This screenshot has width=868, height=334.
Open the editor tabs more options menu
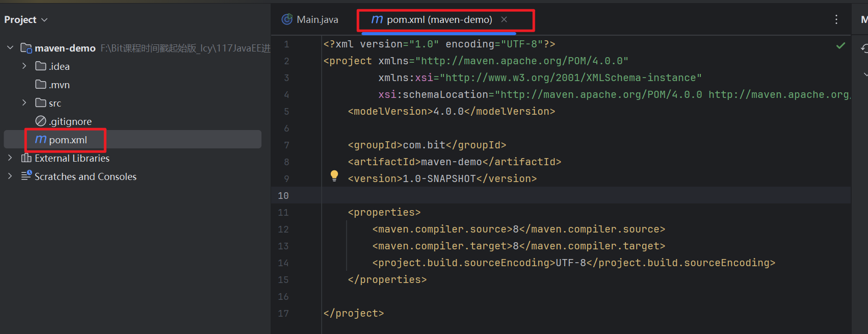(836, 19)
